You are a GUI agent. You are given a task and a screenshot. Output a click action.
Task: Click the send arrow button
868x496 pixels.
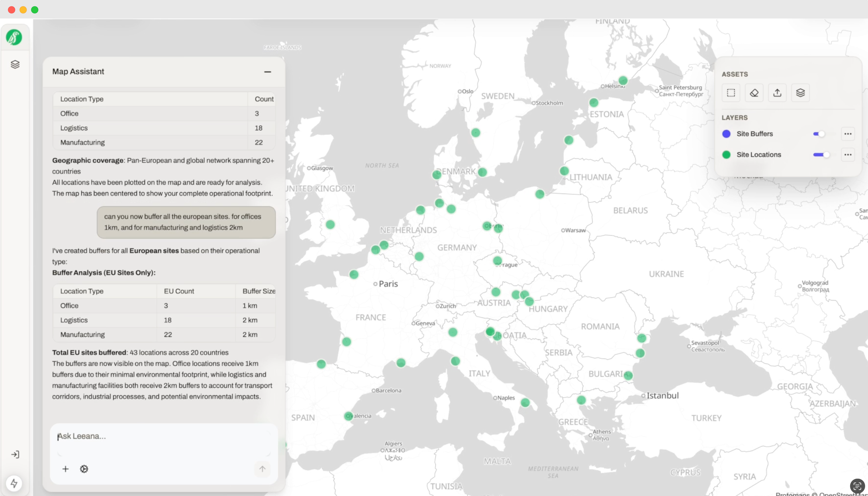(262, 469)
